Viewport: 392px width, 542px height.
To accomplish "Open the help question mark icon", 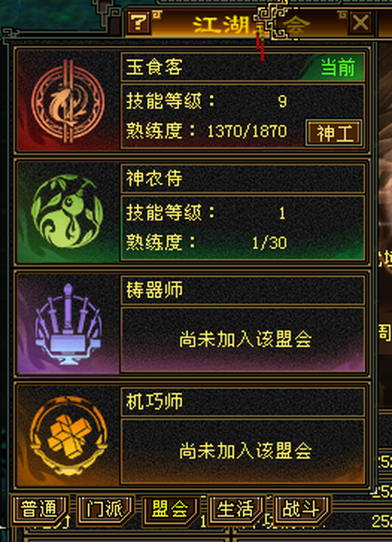I will [x=139, y=22].
